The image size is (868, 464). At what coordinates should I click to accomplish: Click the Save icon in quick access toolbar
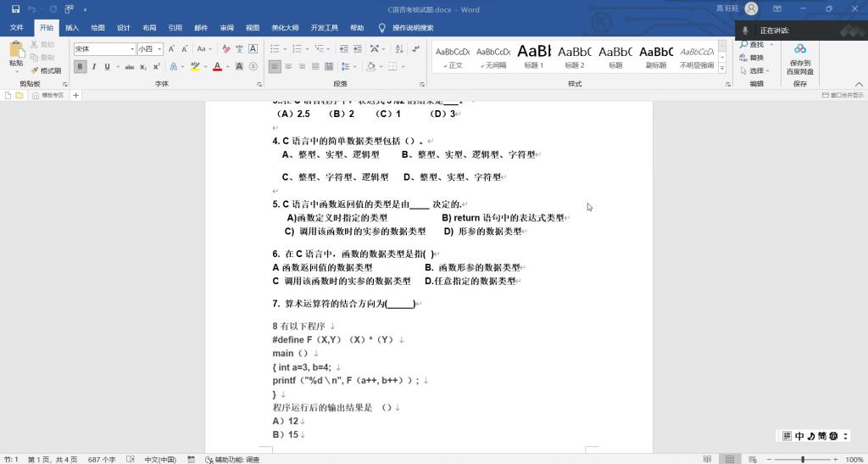[15, 9]
